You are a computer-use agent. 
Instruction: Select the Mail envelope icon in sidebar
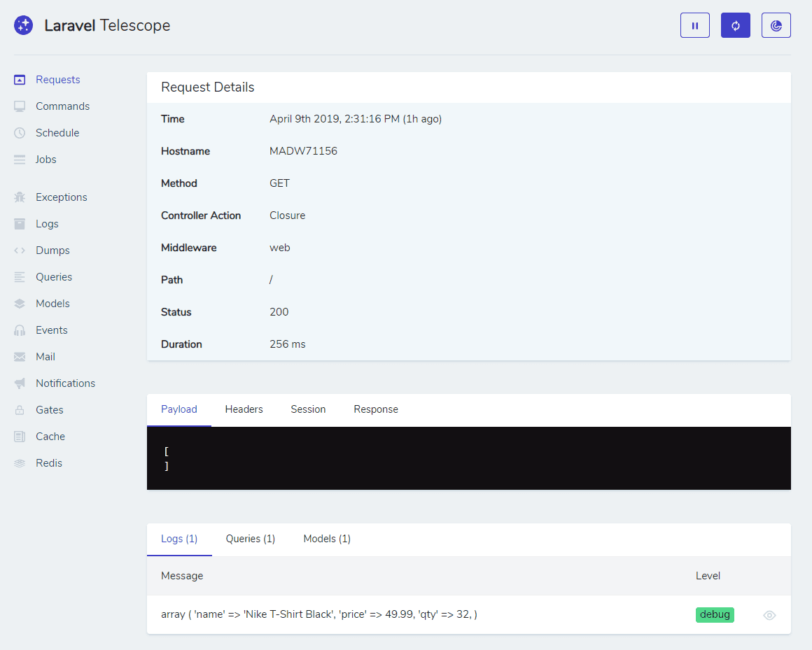19,356
